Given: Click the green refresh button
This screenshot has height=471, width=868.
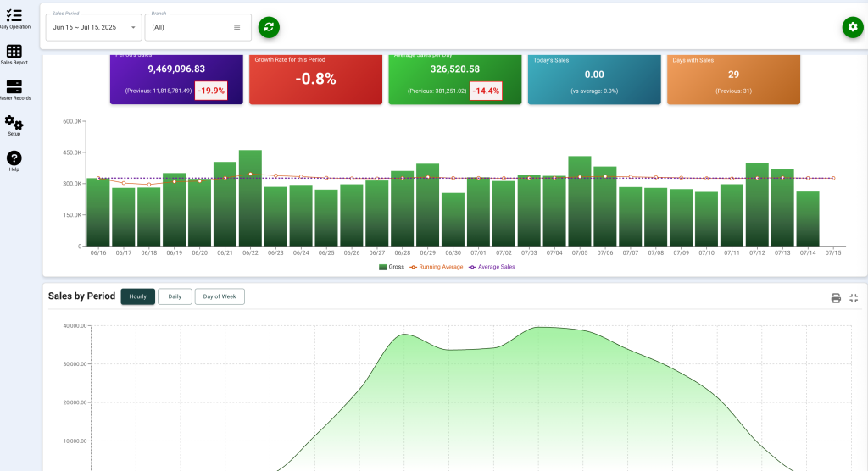Looking at the screenshot, I should (269, 27).
